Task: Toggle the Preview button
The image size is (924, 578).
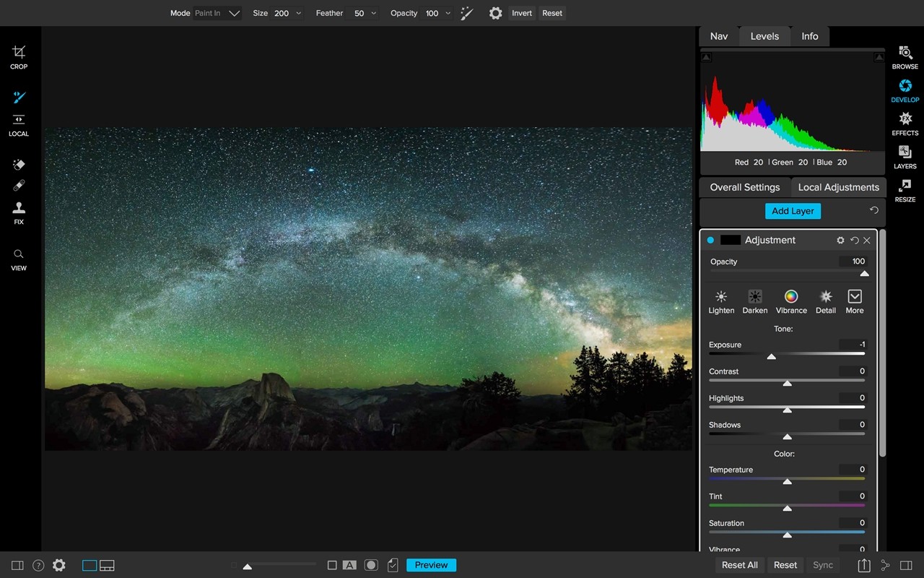Action: 431,565
